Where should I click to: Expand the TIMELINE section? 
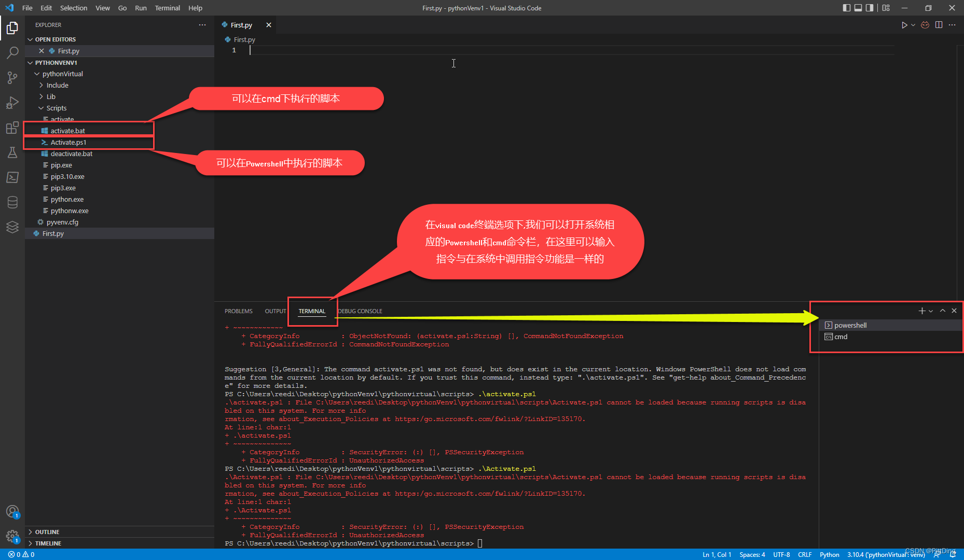119,543
